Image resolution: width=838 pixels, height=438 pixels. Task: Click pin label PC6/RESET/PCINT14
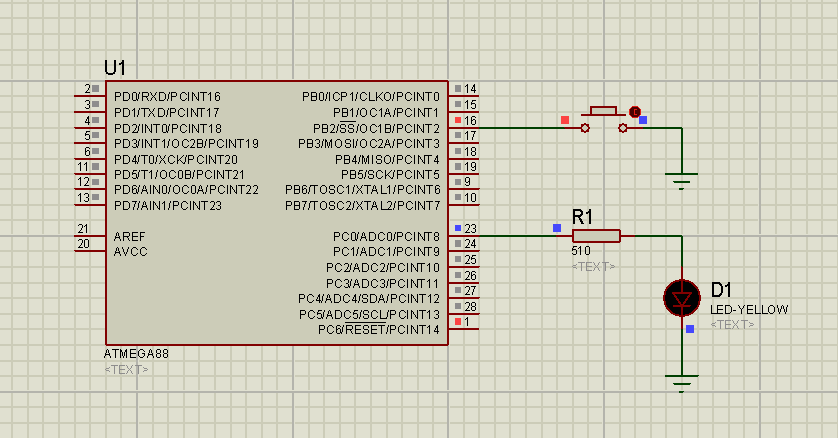(x=379, y=330)
